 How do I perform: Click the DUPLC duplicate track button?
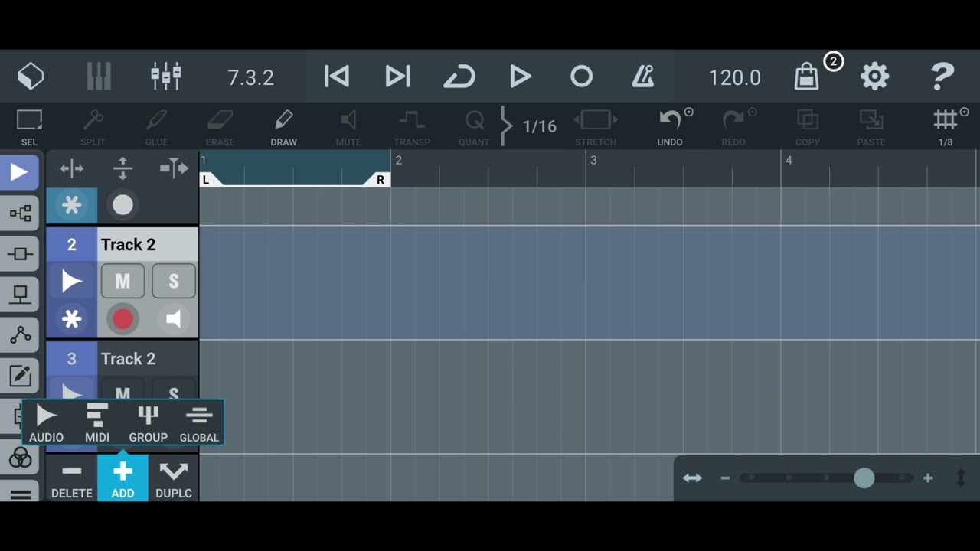(x=174, y=478)
